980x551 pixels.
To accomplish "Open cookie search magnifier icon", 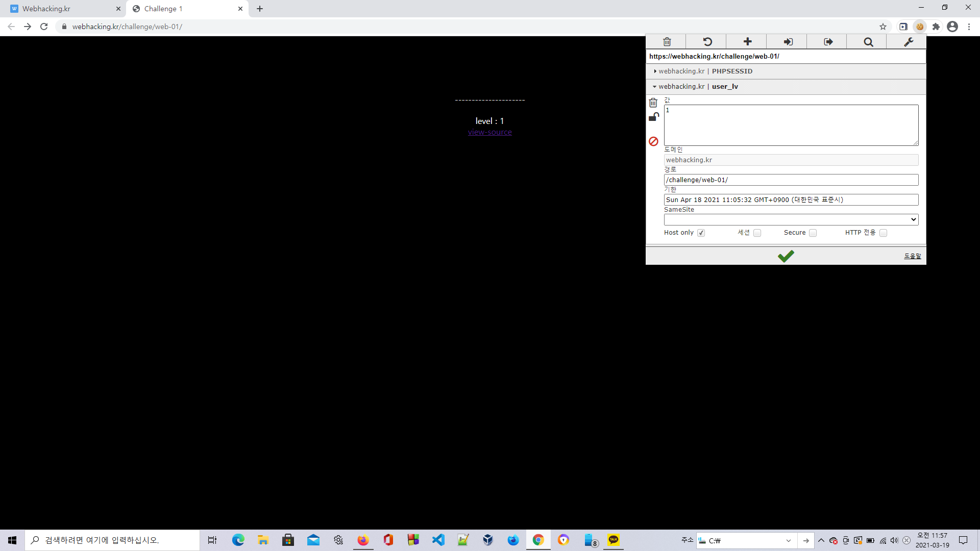I will 868,42.
